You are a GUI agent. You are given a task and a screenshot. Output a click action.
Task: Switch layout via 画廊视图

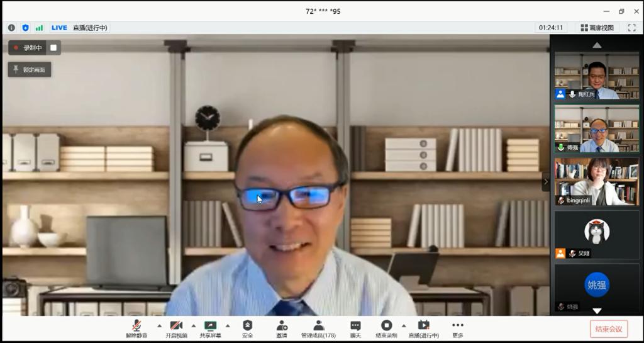pyautogui.click(x=597, y=28)
